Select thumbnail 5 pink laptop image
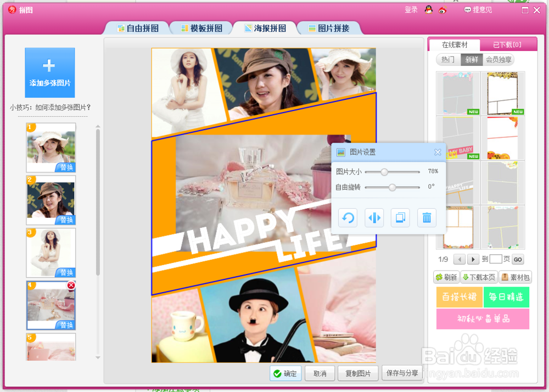Viewport: 549px width, 392px height. coord(51,347)
